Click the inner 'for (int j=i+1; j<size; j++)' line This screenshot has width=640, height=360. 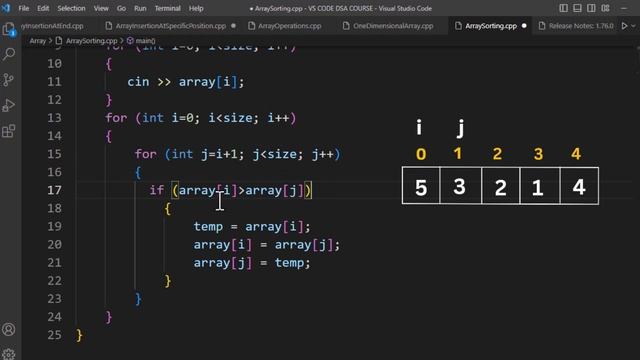pyautogui.click(x=237, y=154)
